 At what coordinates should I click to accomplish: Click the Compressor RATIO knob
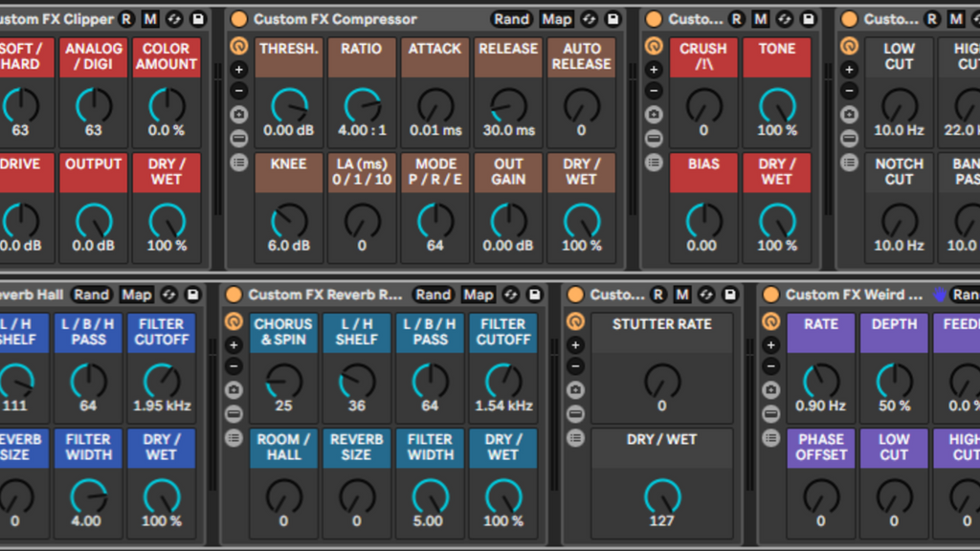(x=361, y=105)
